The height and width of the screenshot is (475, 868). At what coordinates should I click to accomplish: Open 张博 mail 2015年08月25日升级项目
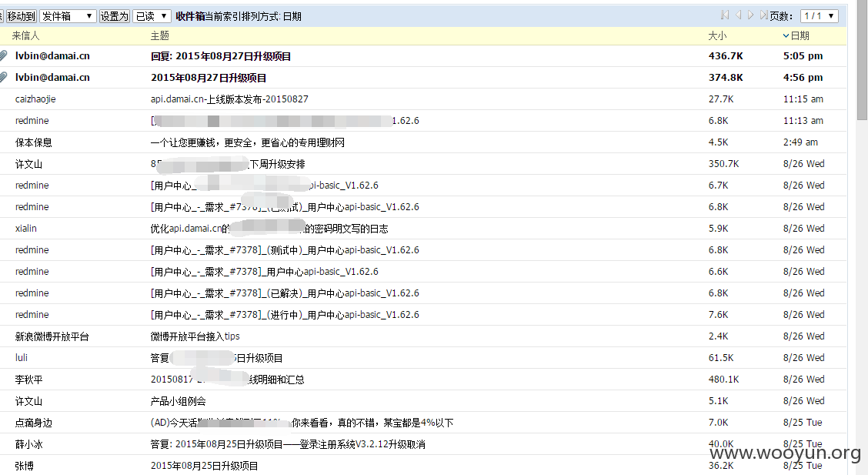click(x=204, y=466)
